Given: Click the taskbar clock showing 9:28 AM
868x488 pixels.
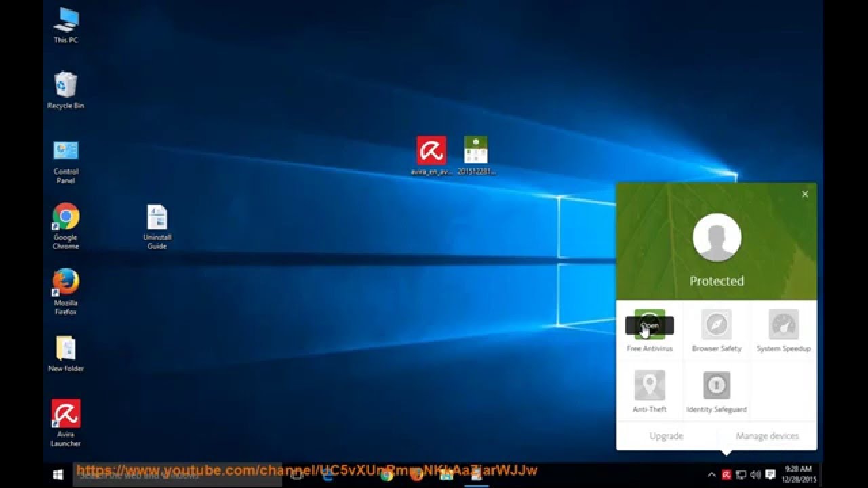Looking at the screenshot, I should tap(797, 474).
